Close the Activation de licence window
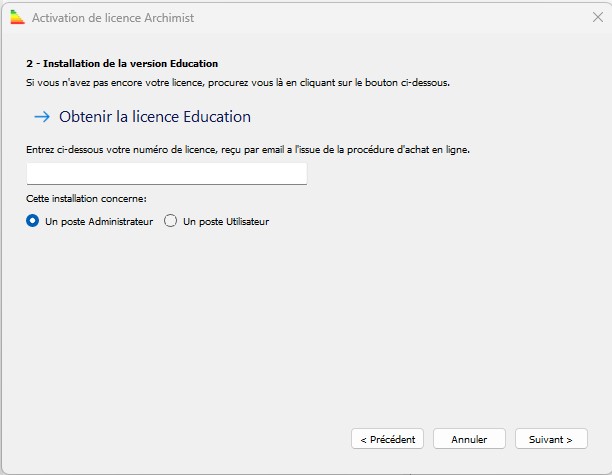The height and width of the screenshot is (475, 612). click(x=598, y=18)
